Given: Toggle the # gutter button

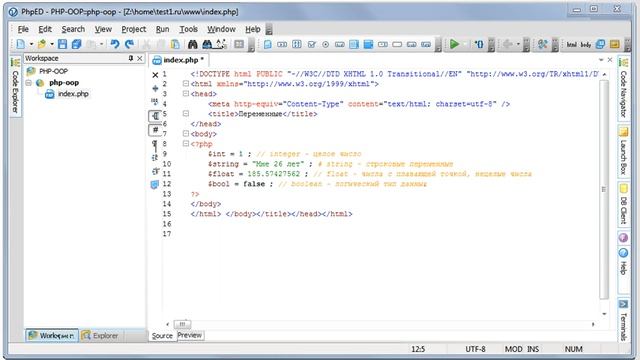Looking at the screenshot, I should pyautogui.click(x=155, y=130).
